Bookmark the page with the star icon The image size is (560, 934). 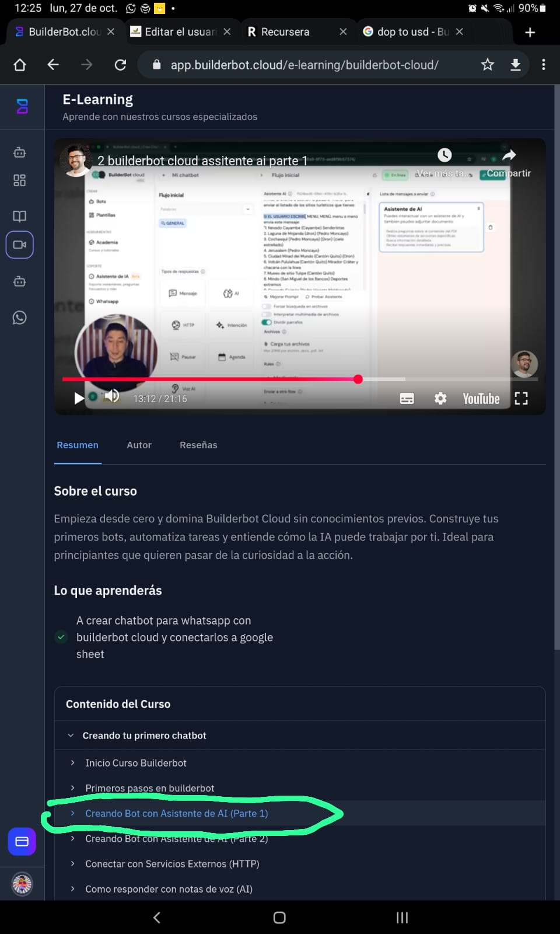[x=488, y=65]
